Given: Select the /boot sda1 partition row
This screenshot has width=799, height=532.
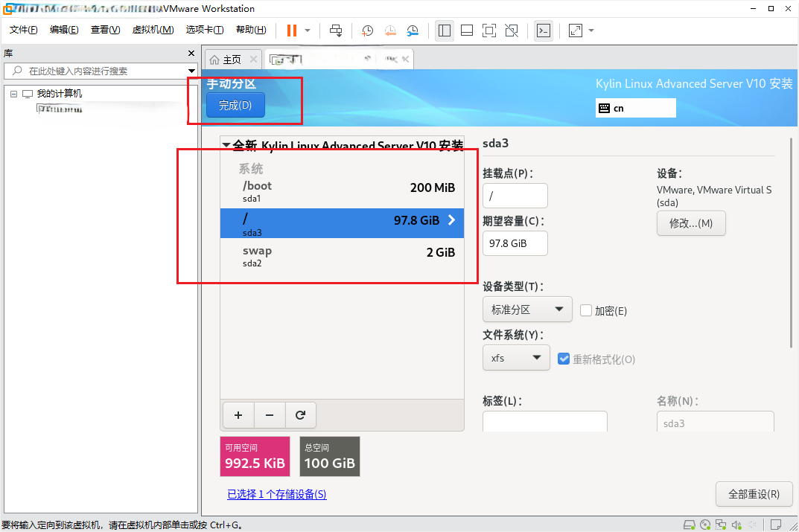Looking at the screenshot, I should [342, 191].
